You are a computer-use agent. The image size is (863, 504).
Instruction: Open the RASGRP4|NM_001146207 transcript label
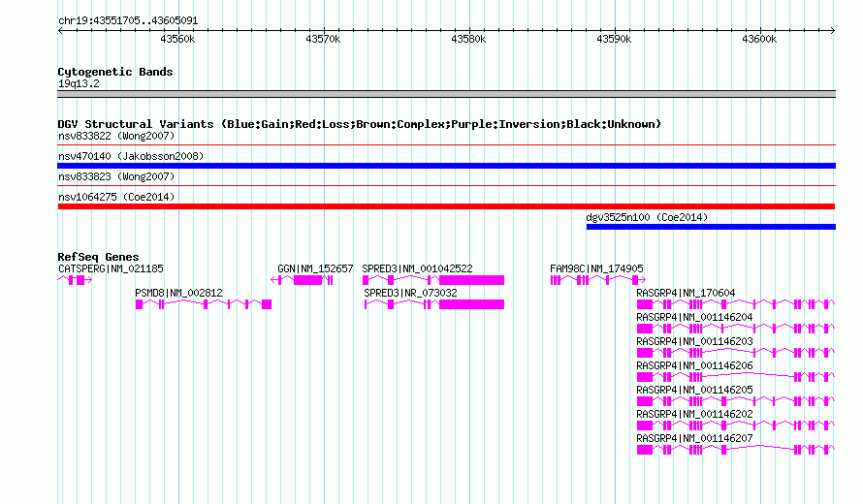pyautogui.click(x=694, y=438)
